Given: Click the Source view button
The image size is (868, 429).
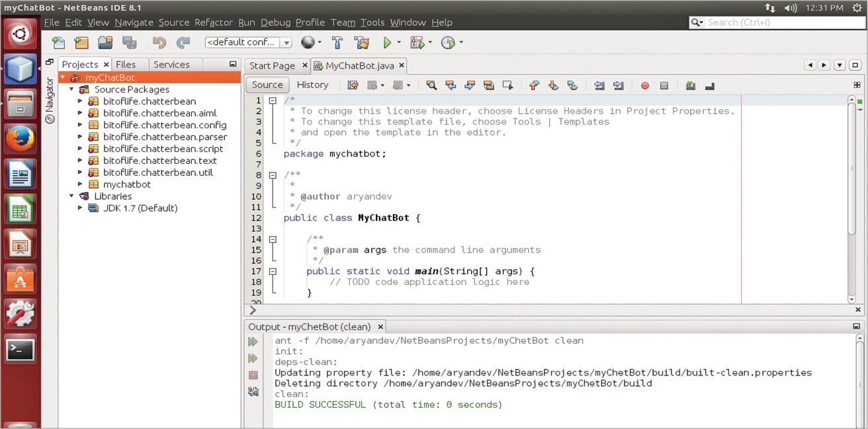Looking at the screenshot, I should coord(267,85).
